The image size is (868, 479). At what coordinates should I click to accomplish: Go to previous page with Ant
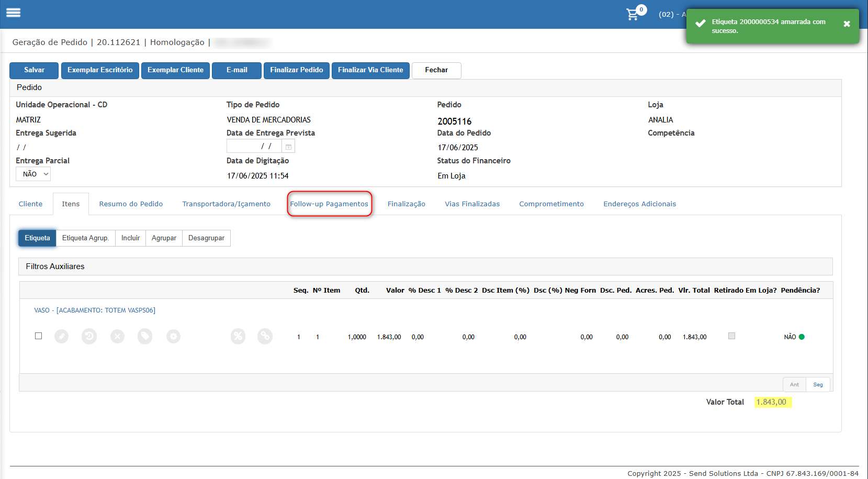[794, 384]
